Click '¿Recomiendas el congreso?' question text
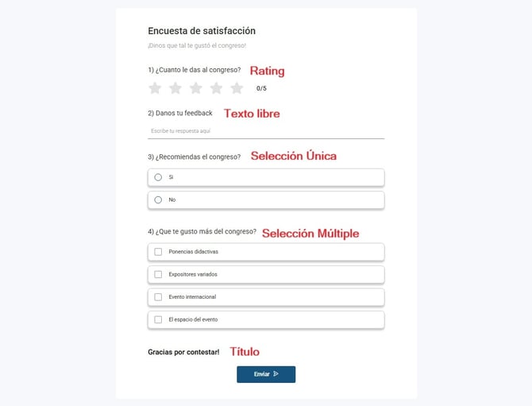 [195, 157]
